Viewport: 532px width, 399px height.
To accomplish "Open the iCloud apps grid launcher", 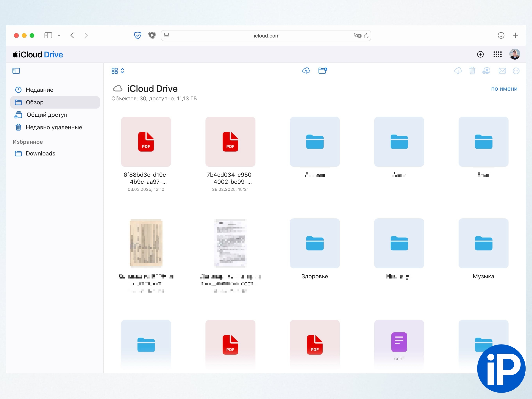I will point(497,54).
